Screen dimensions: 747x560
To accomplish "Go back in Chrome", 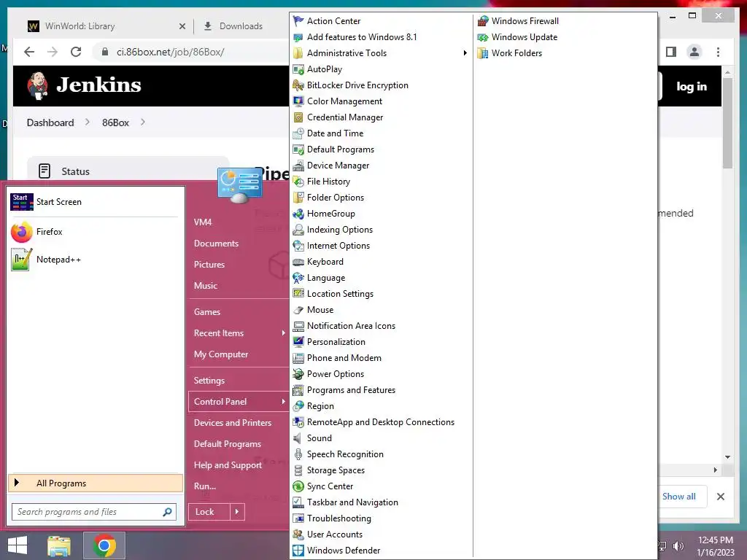I will 29,52.
